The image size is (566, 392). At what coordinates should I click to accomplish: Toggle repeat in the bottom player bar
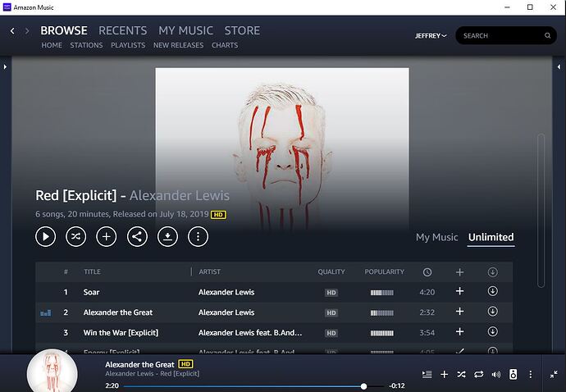[x=479, y=374]
